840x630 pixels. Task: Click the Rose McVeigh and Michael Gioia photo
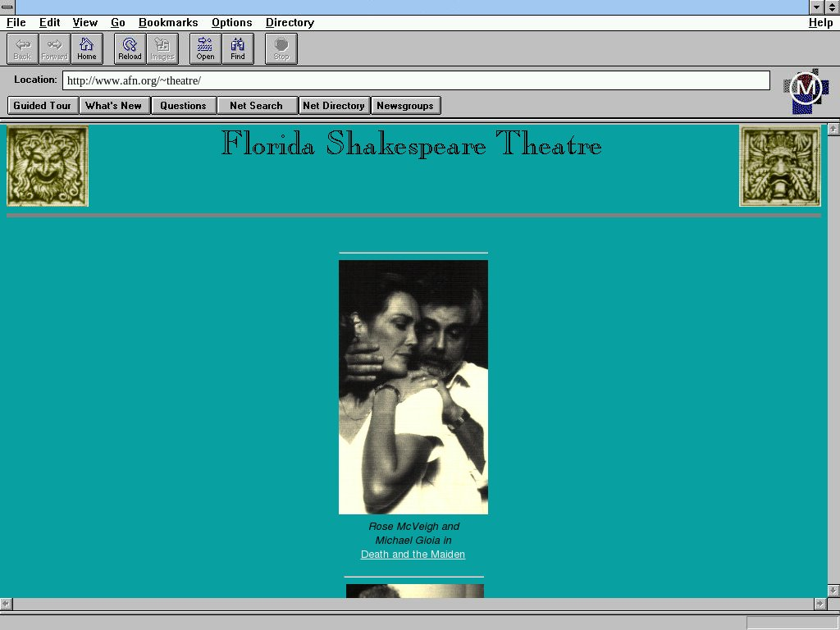[413, 387]
